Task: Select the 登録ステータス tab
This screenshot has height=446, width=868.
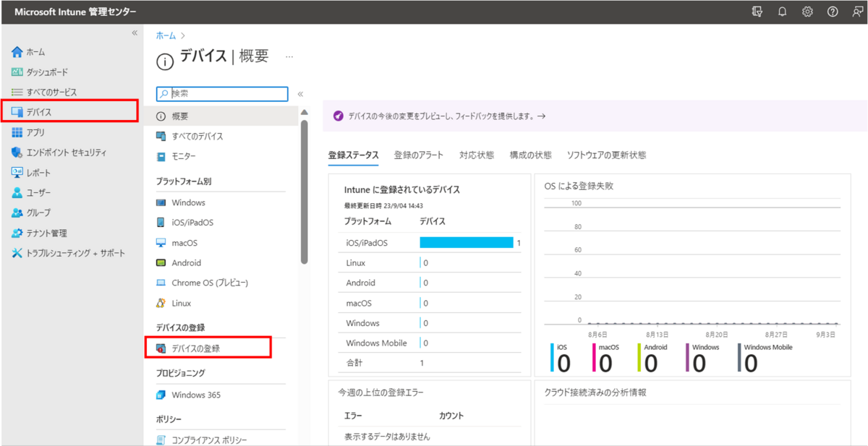Action: 353,155
